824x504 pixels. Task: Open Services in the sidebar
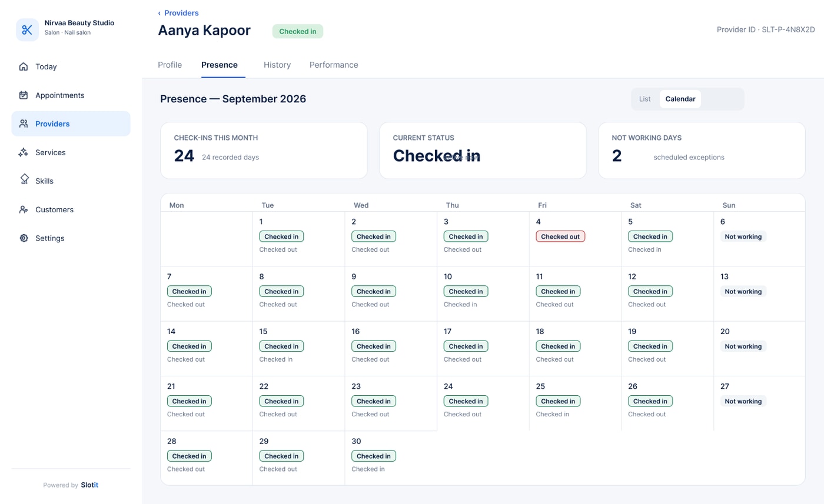(x=71, y=152)
